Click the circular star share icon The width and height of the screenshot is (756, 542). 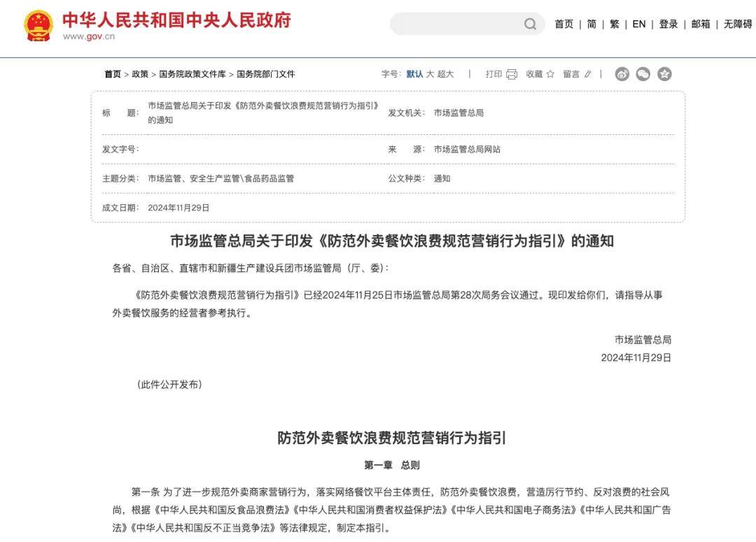point(664,74)
